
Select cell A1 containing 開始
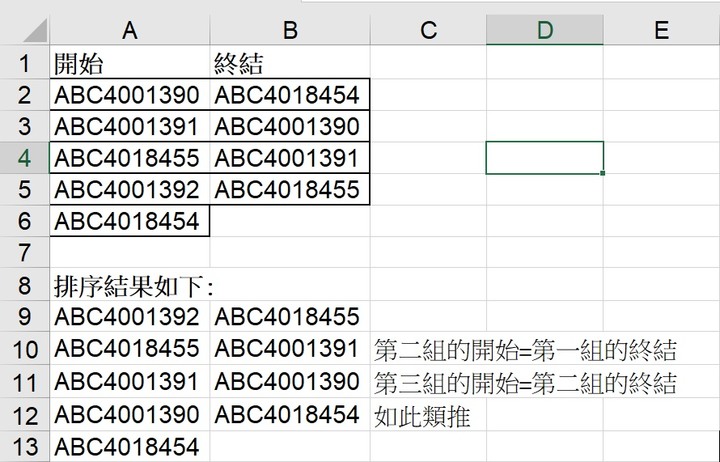[x=130, y=65]
